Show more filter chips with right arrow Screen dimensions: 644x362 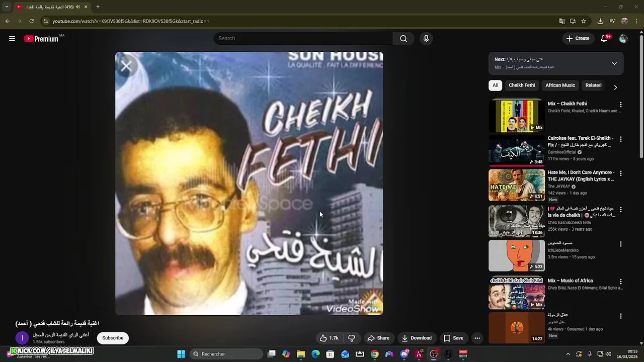coord(615,87)
